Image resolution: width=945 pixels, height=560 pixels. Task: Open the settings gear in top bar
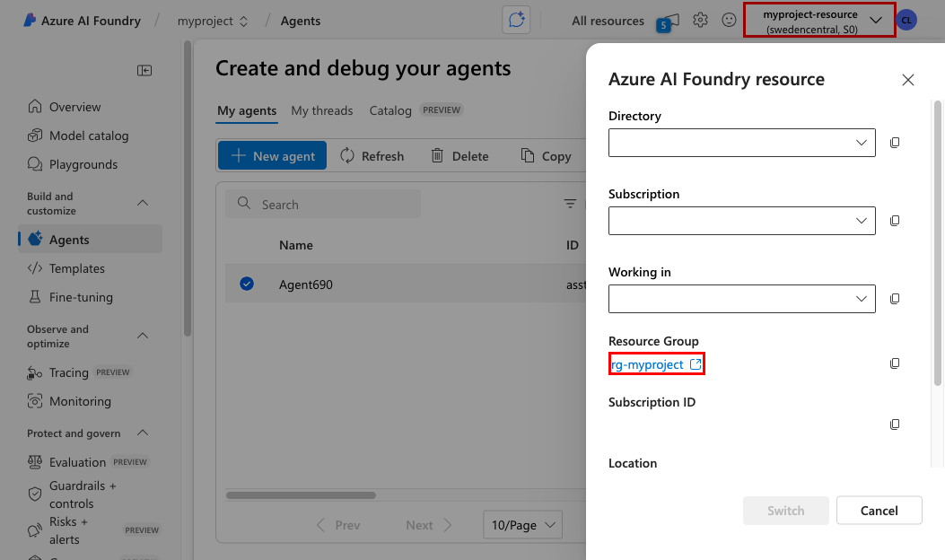pyautogui.click(x=700, y=21)
